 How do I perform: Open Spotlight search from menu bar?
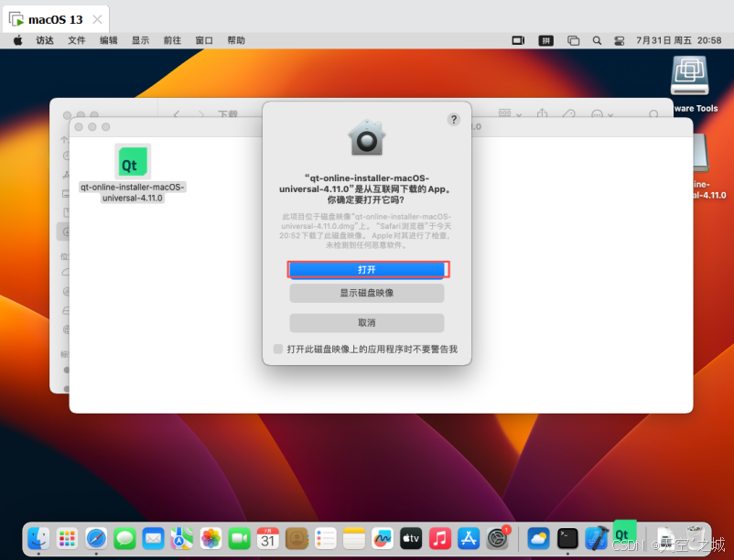tap(597, 40)
